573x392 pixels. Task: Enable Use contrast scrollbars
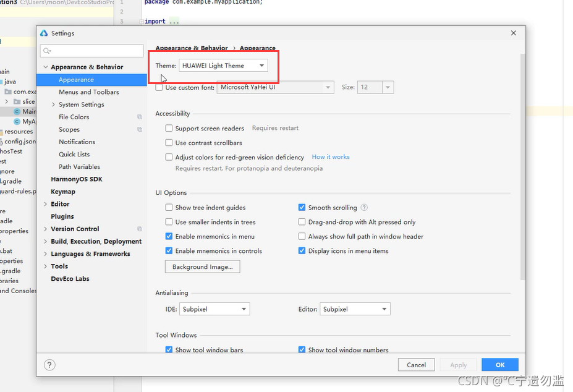click(169, 143)
